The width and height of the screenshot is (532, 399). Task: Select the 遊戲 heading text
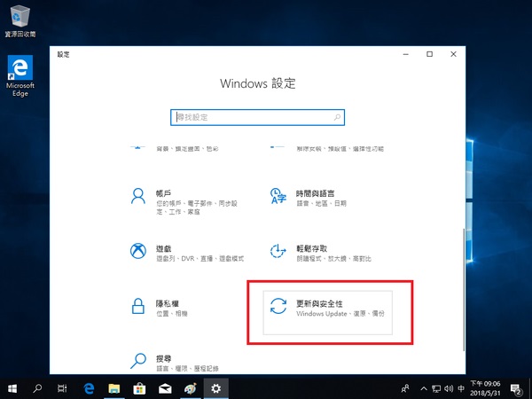163,248
